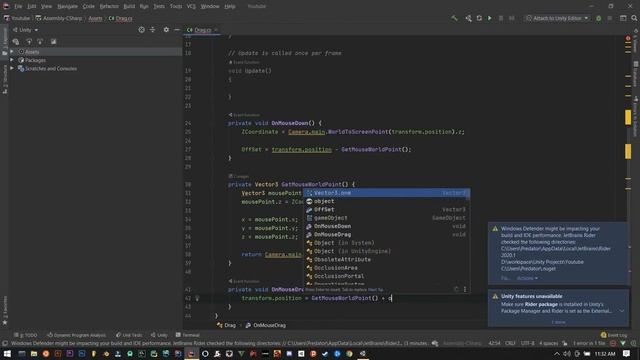Select OnMouseDrag suggestion in completion list

click(x=386, y=235)
